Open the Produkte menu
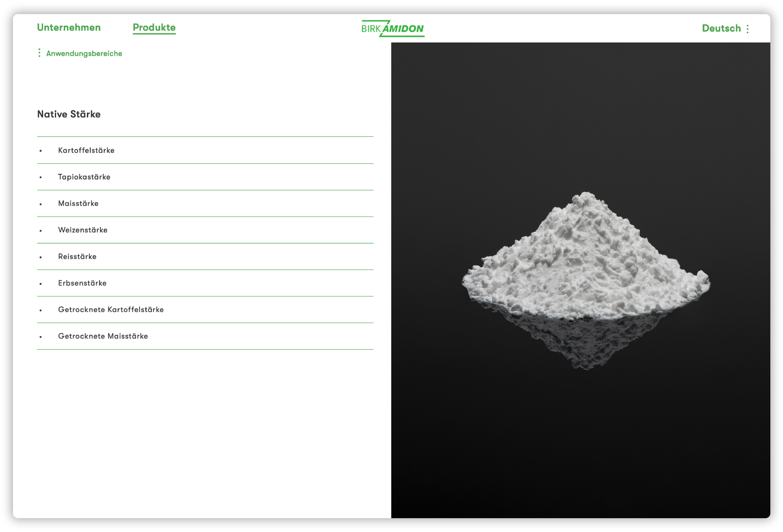This screenshot has width=783, height=532. [x=154, y=27]
